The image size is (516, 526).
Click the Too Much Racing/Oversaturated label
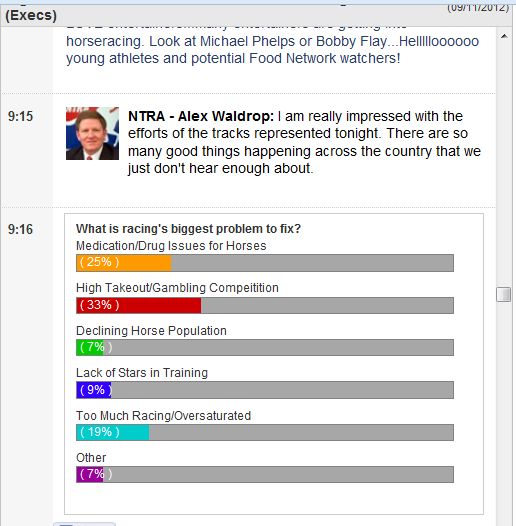[x=163, y=416]
